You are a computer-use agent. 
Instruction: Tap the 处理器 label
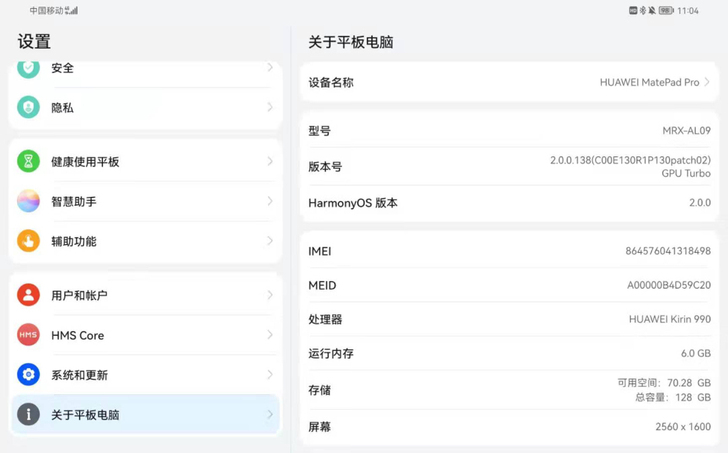coord(325,319)
